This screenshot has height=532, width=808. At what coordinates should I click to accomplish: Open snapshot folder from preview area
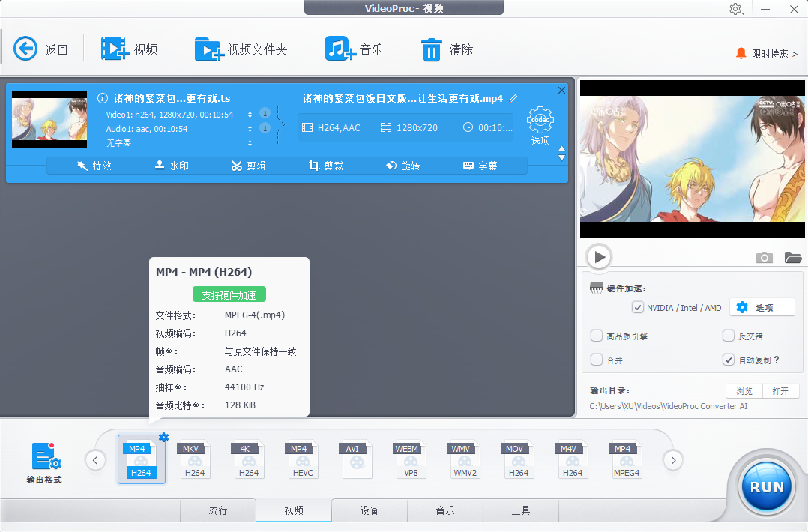793,257
